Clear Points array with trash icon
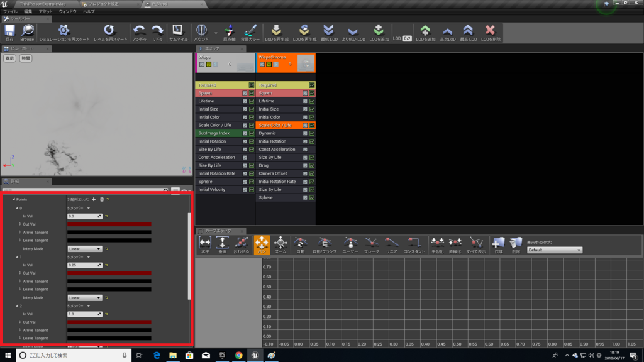 click(x=102, y=199)
